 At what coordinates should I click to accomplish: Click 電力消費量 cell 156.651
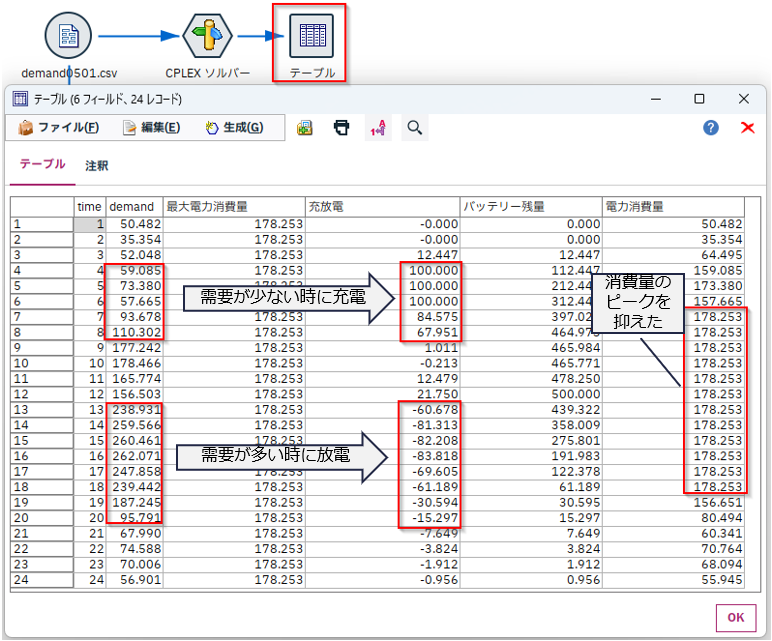tap(673, 503)
